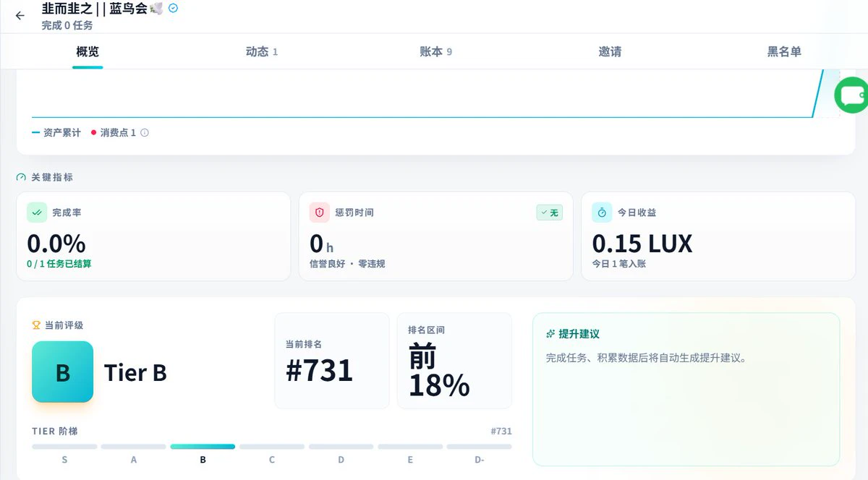Go back using the left arrow icon
The height and width of the screenshot is (480, 868).
click(x=20, y=15)
